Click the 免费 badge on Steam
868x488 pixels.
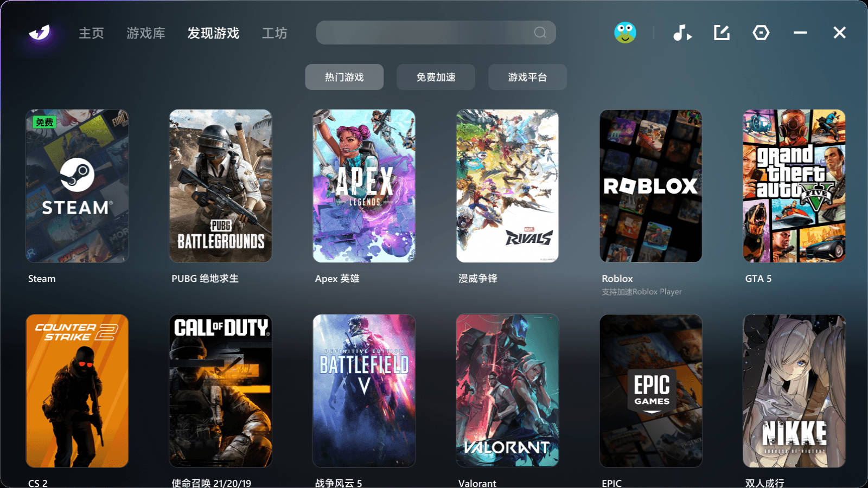point(44,123)
